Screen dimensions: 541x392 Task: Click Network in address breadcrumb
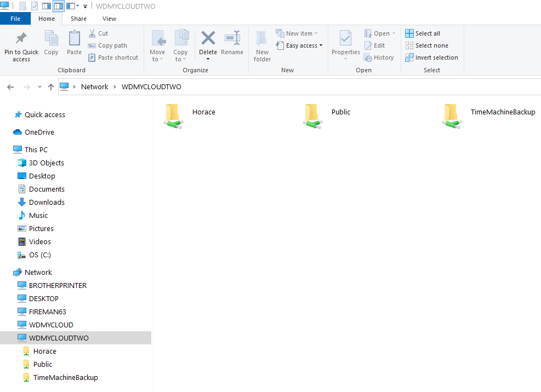pyautogui.click(x=94, y=87)
